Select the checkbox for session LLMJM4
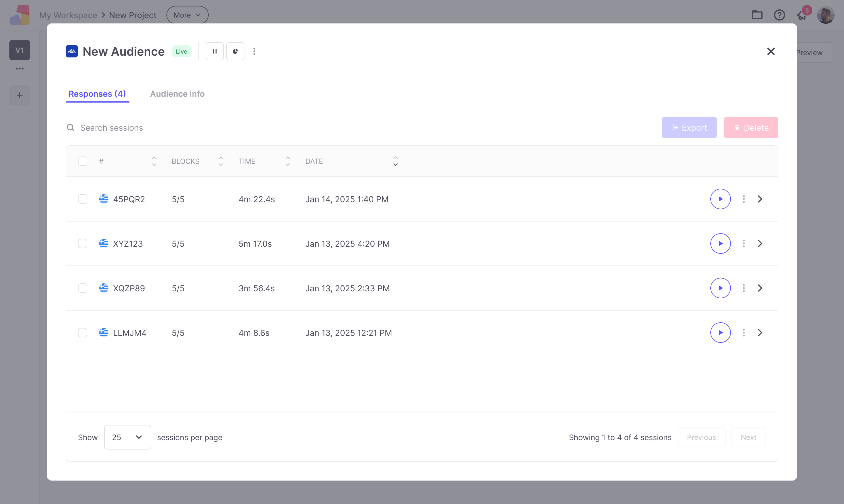 (x=83, y=333)
